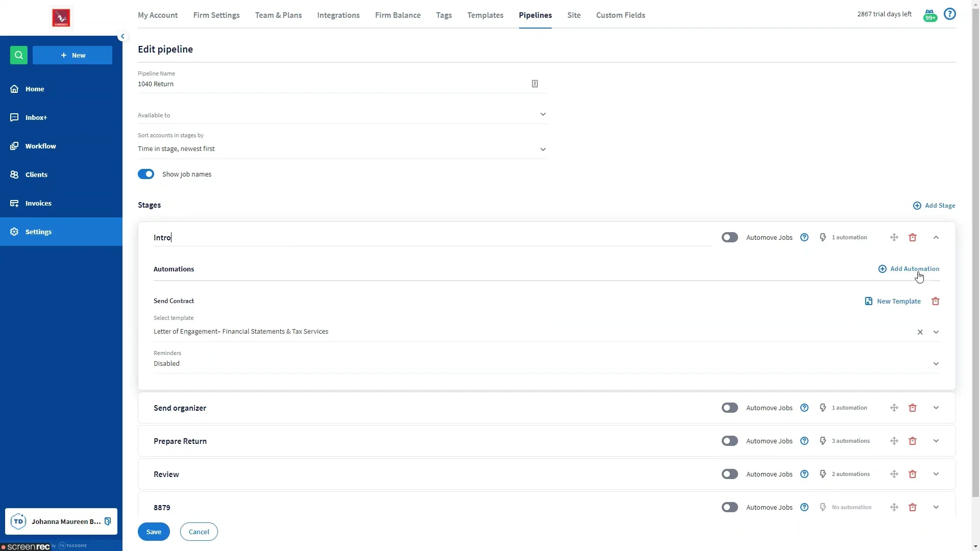980x551 pixels.
Task: Open Invoices in the sidebar
Action: pyautogui.click(x=61, y=203)
